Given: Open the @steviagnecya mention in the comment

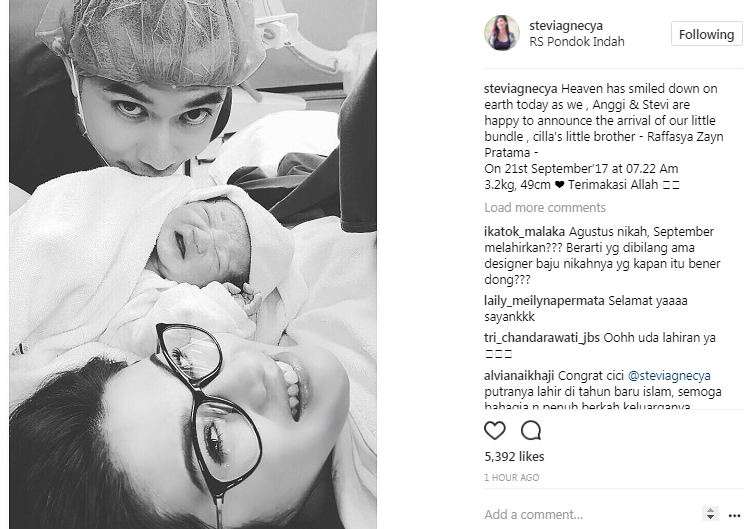Looking at the screenshot, I should tap(669, 376).
